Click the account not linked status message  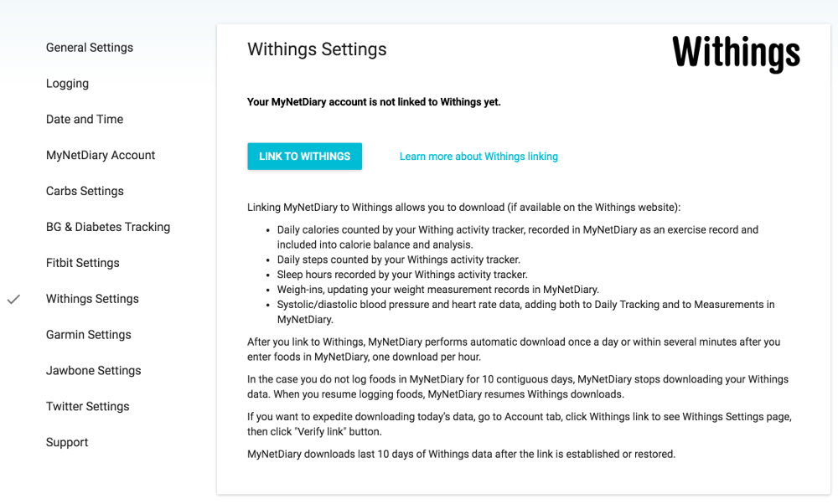pyautogui.click(x=374, y=102)
